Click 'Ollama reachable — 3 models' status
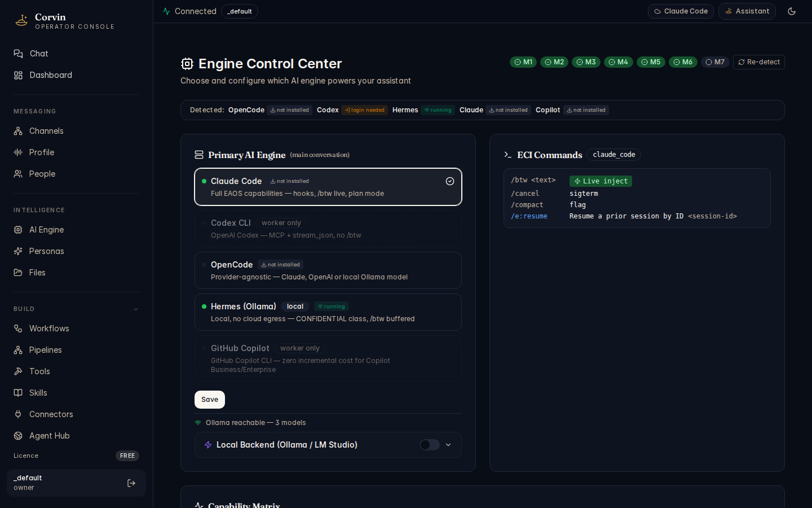 pos(255,423)
